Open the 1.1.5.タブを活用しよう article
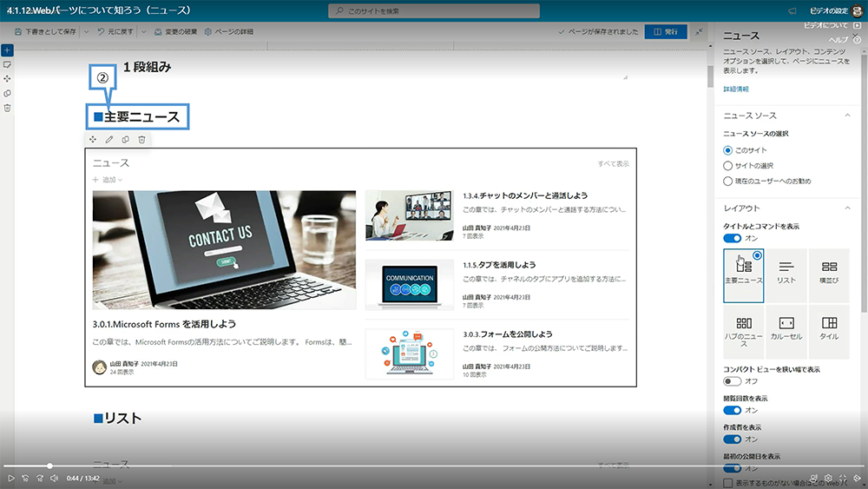Screen dimensions: 868x489 pyautogui.click(x=499, y=265)
